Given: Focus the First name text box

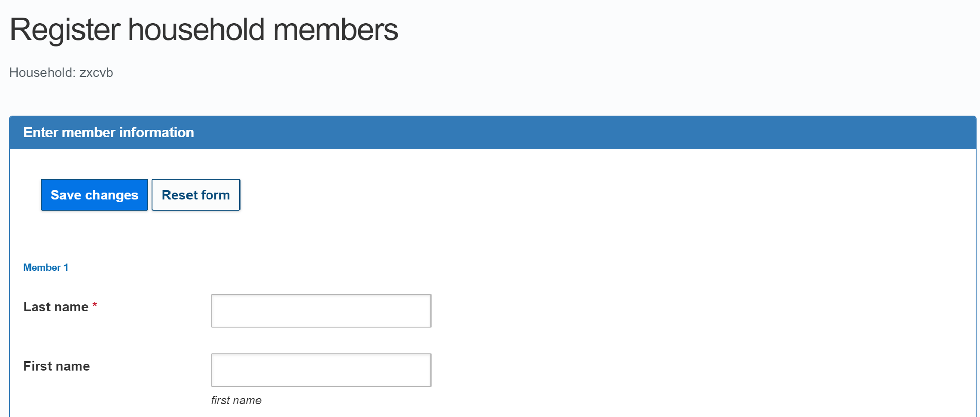Looking at the screenshot, I should pos(321,370).
